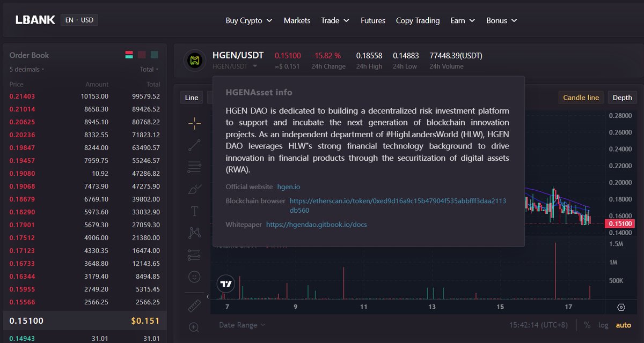Screen dimensions: 644x343
Task: Toggle auto scale on chart
Action: (624, 325)
